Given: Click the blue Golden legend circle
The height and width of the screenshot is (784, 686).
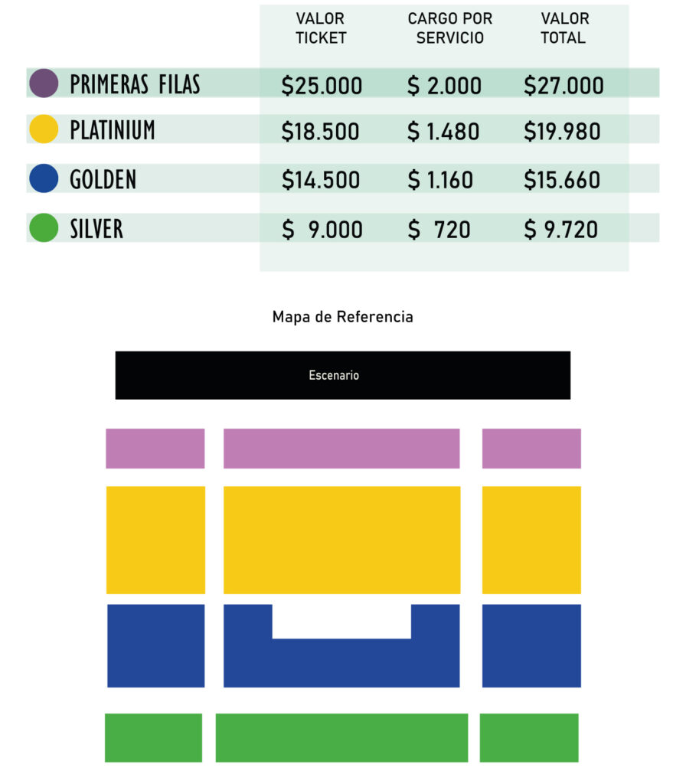Looking at the screenshot, I should (44, 178).
